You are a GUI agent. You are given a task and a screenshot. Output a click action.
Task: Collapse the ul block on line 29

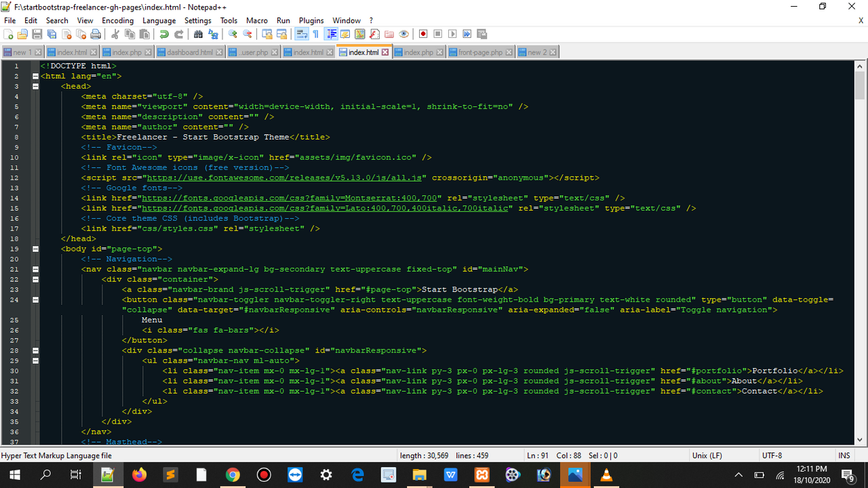35,361
